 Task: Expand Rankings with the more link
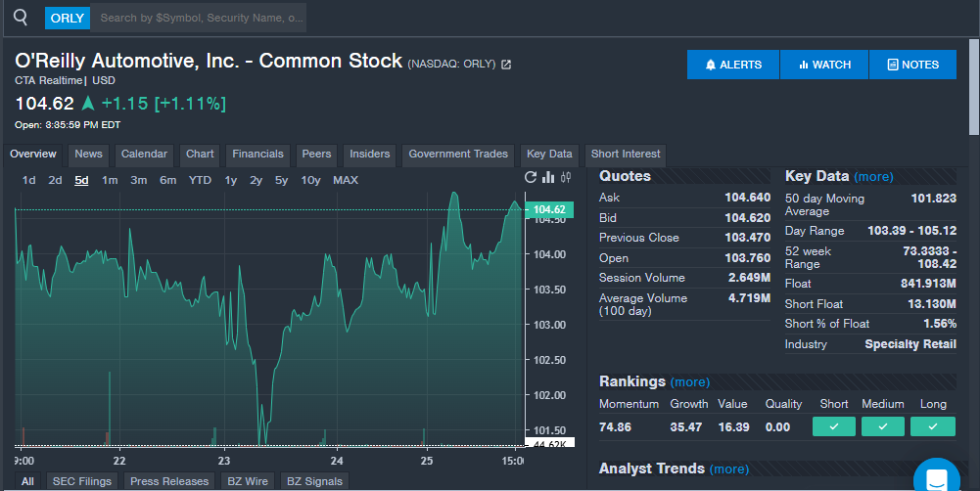690,382
